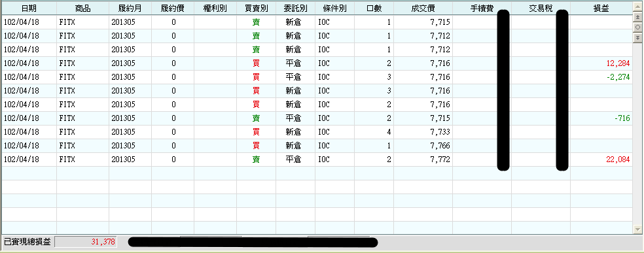Click 平倉 in the row with -2,274

[x=293, y=77]
